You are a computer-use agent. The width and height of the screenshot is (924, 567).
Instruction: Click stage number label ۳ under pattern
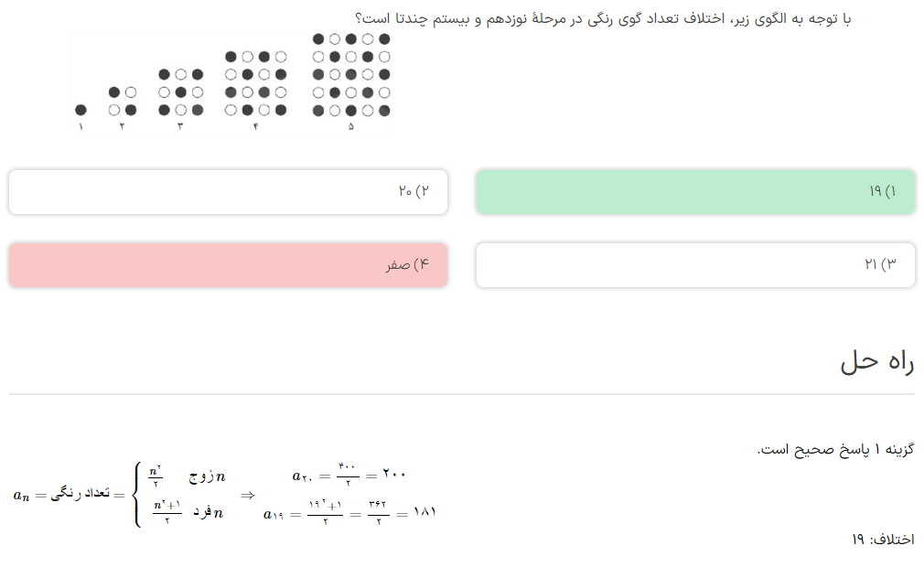click(179, 126)
